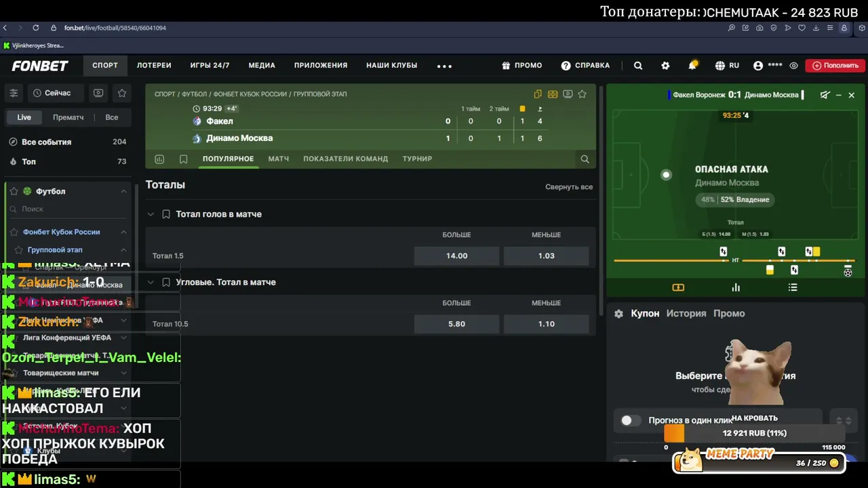
Task: Click the FONBET logo
Action: 40,66
